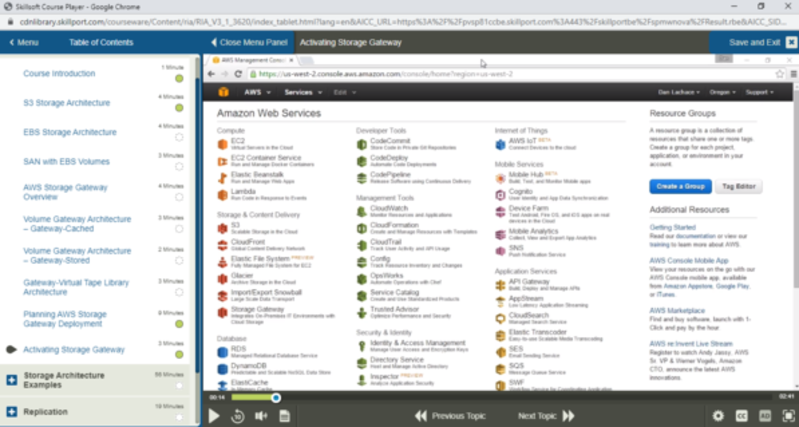Click DynamoDB icon
Image resolution: width=799 pixels, height=427 pixels.
[x=223, y=369]
